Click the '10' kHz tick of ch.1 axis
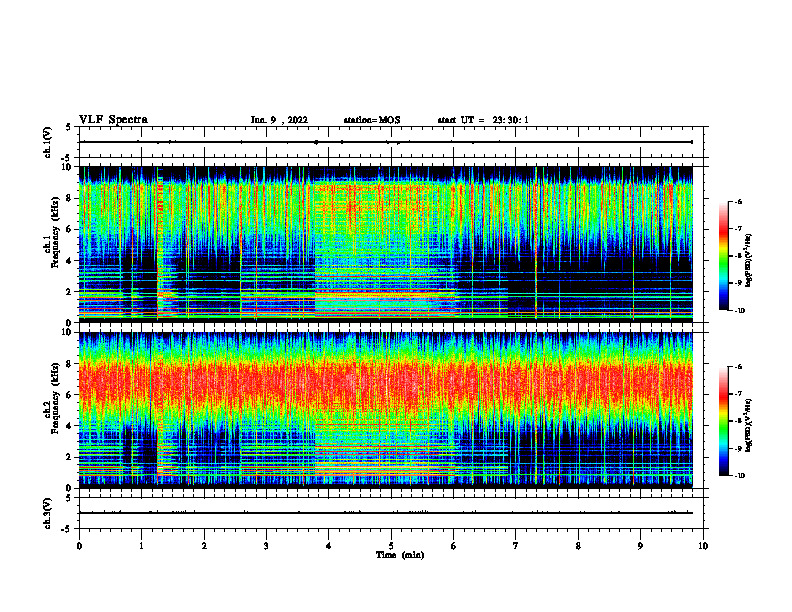792x612 pixels. (x=67, y=167)
